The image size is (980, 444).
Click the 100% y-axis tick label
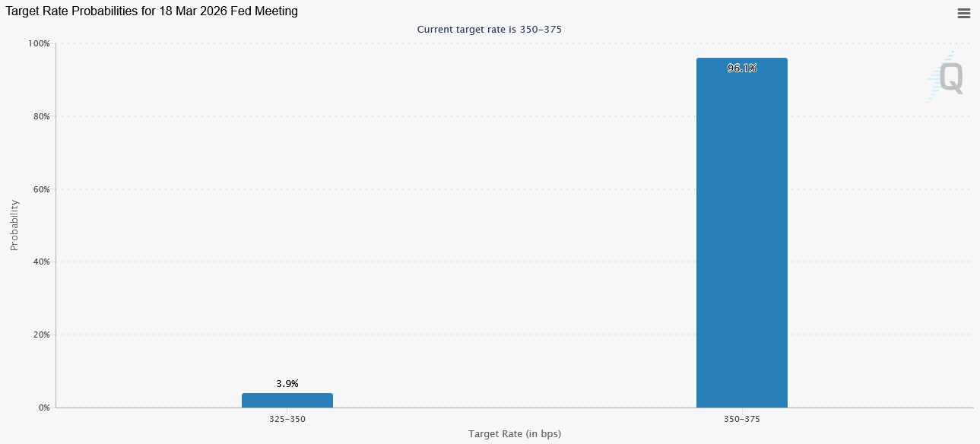point(39,44)
